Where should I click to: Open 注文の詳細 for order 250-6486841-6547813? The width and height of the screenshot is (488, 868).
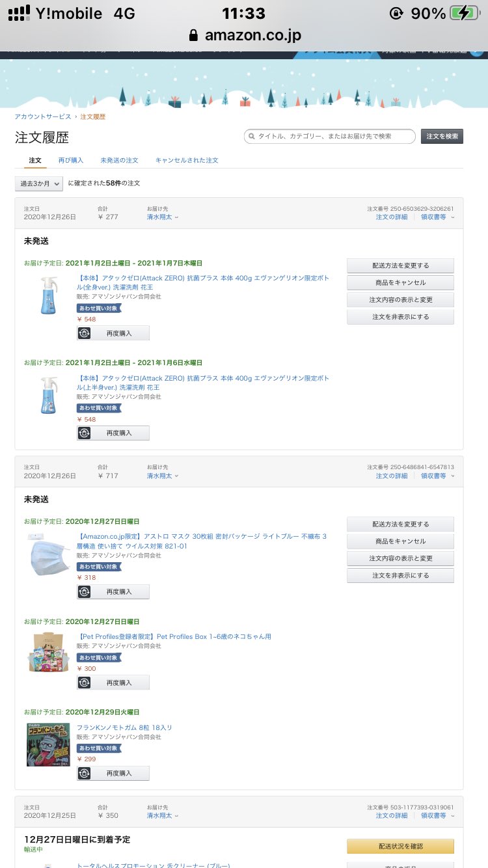pos(392,476)
